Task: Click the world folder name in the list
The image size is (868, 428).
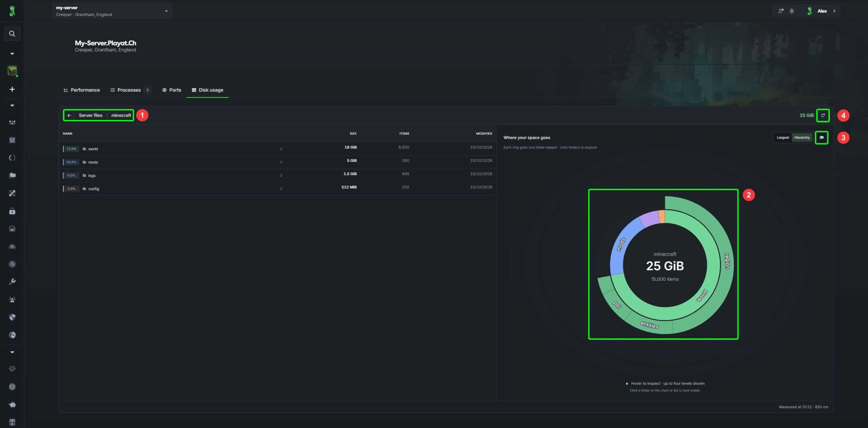Action: click(93, 149)
